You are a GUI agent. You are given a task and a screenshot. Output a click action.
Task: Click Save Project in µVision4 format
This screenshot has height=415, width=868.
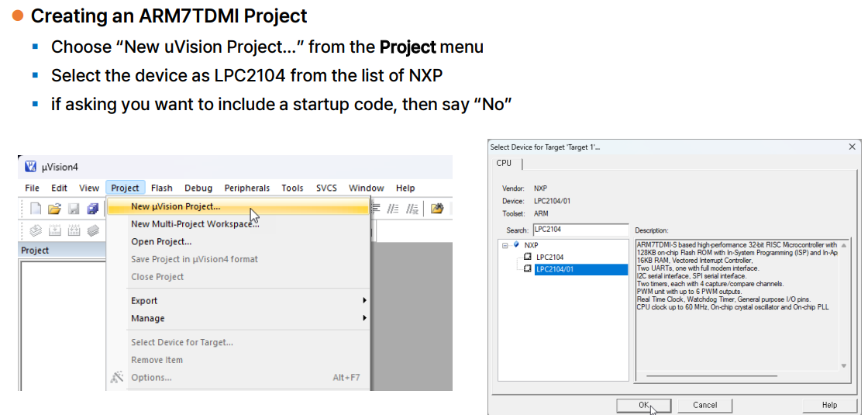point(238,259)
